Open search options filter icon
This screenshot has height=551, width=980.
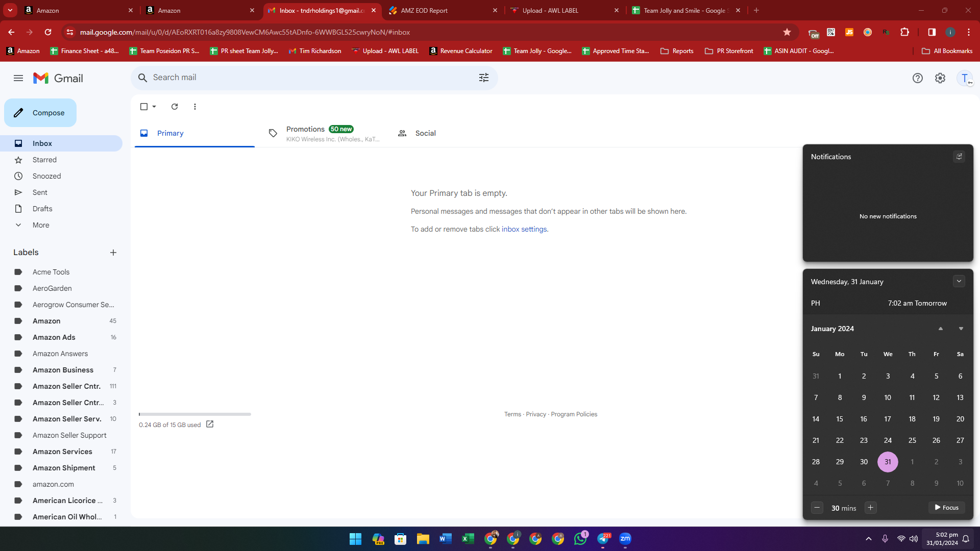coord(484,78)
